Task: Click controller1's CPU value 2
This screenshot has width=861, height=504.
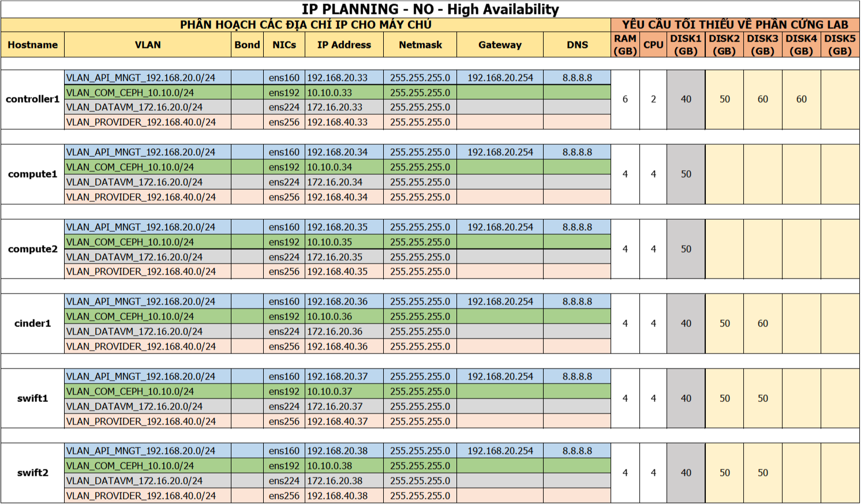Action: (653, 100)
